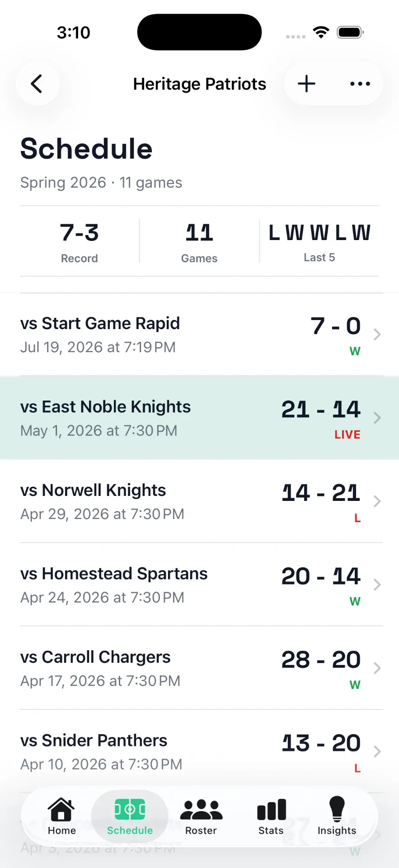The width and height of the screenshot is (399, 868).
Task: Select the 11 Games stat
Action: [199, 242]
